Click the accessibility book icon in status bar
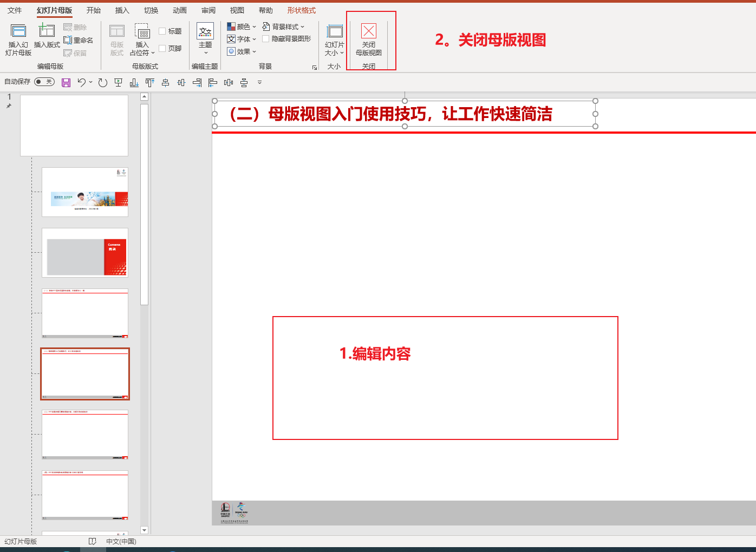Screen dimensions: 756x552 (x=93, y=541)
